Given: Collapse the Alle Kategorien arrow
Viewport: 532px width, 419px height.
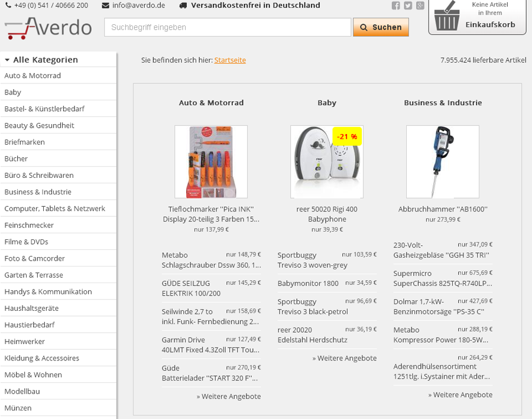Looking at the screenshot, I should pyautogui.click(x=7, y=60).
